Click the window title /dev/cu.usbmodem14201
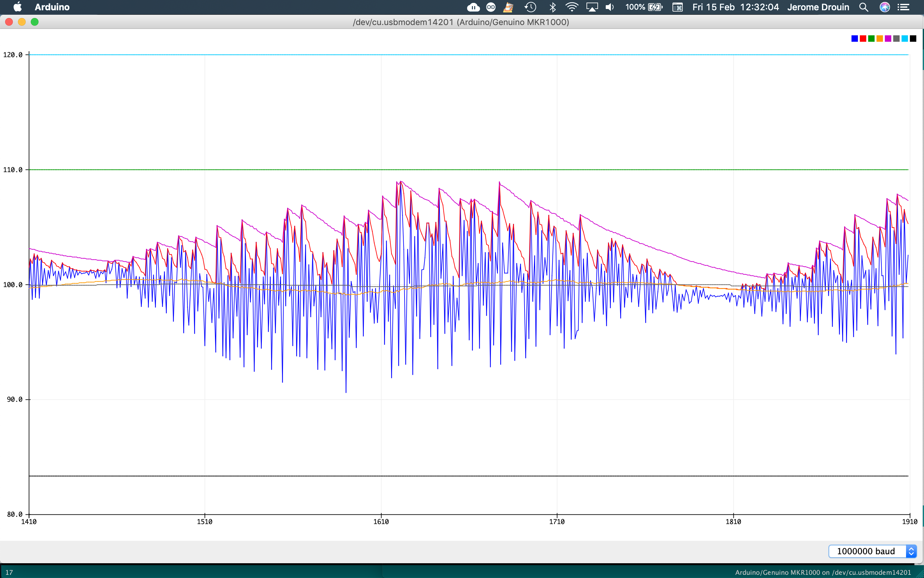 461,22
